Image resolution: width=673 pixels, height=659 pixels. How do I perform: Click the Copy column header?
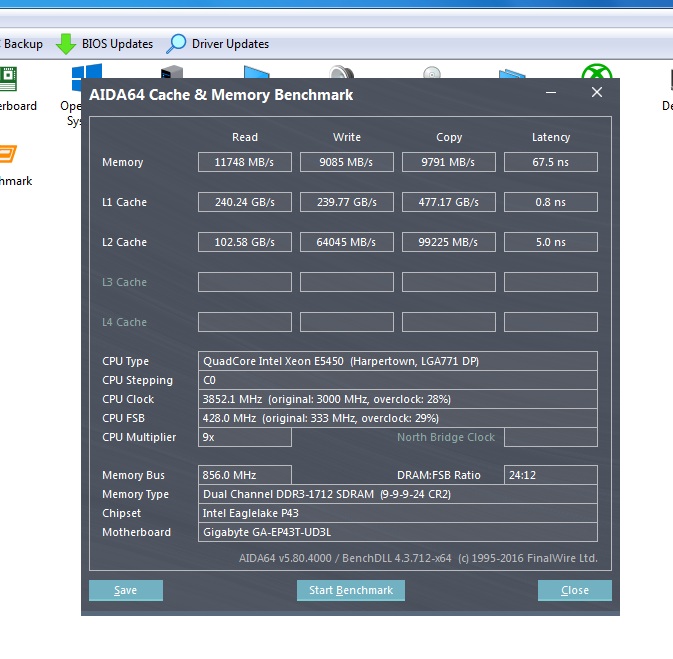[x=449, y=137]
